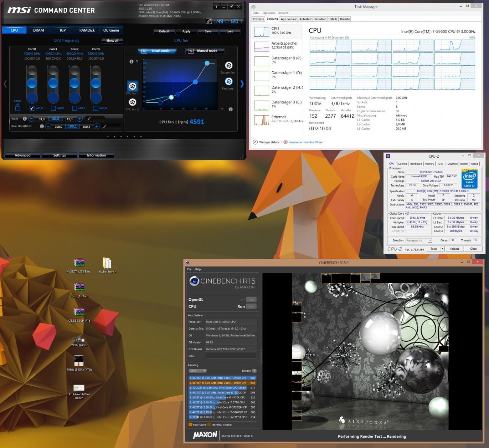Screen dimensions: 489x448
Task: Open Task Manager Details tab
Action: pos(333,19)
